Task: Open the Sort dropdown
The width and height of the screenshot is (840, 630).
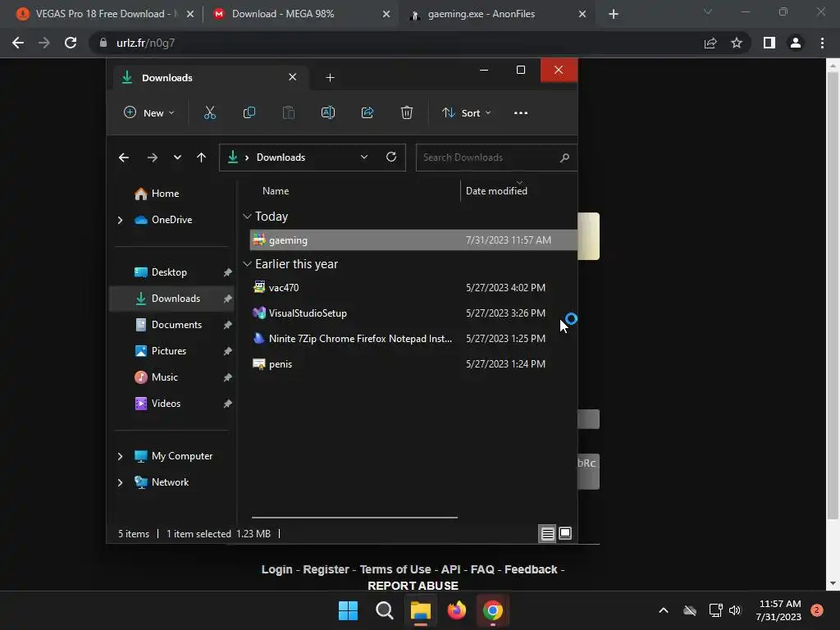Action: click(x=467, y=113)
